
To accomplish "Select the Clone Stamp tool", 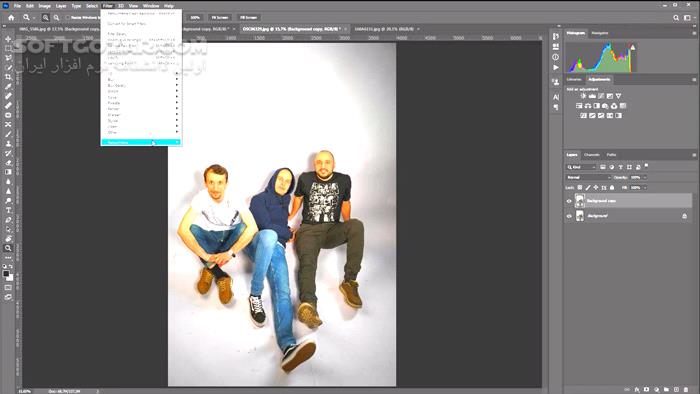I will point(8,144).
